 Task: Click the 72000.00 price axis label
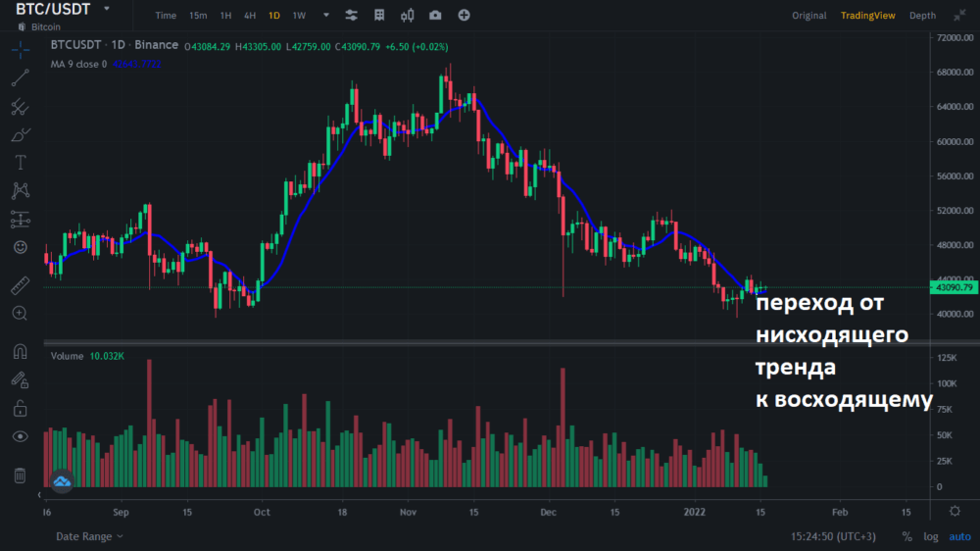[954, 37]
